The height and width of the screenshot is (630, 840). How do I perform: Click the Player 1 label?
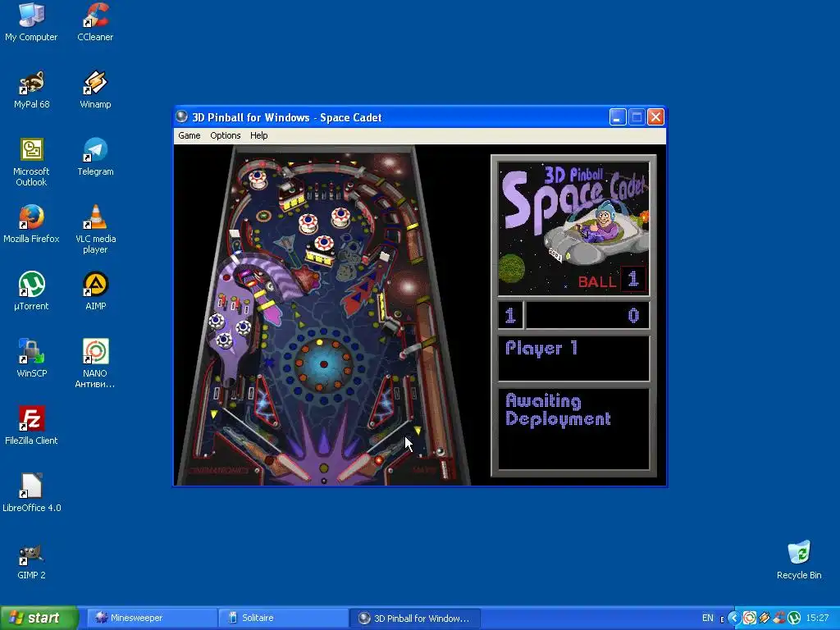click(x=541, y=348)
